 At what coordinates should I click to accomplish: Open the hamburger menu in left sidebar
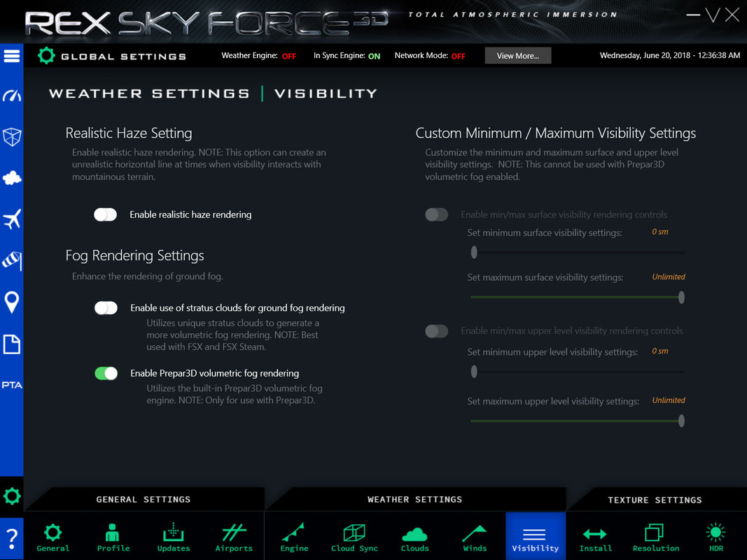pyautogui.click(x=11, y=56)
